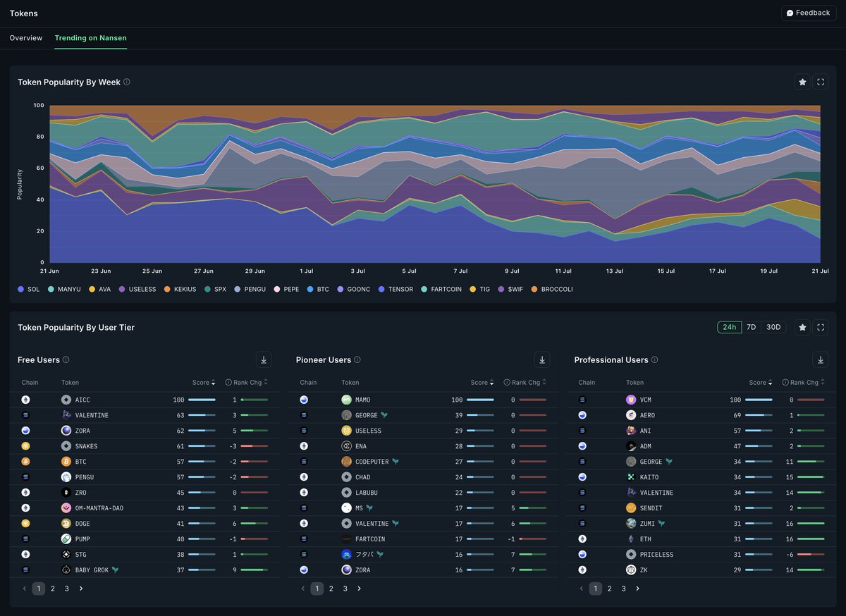The width and height of the screenshot is (846, 616).
Task: Go to previous page in Professional Users
Action: [582, 589]
